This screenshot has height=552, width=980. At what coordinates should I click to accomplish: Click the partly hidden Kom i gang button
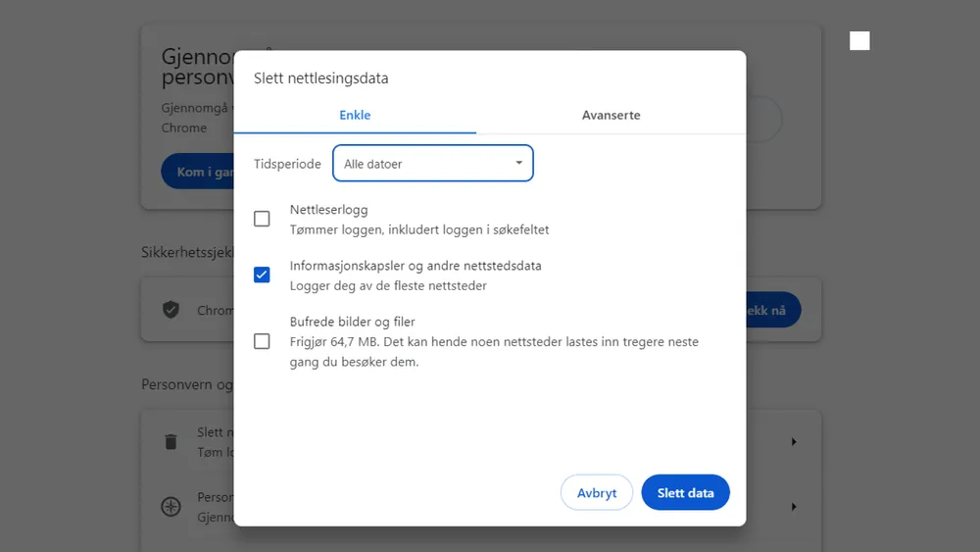click(x=198, y=172)
